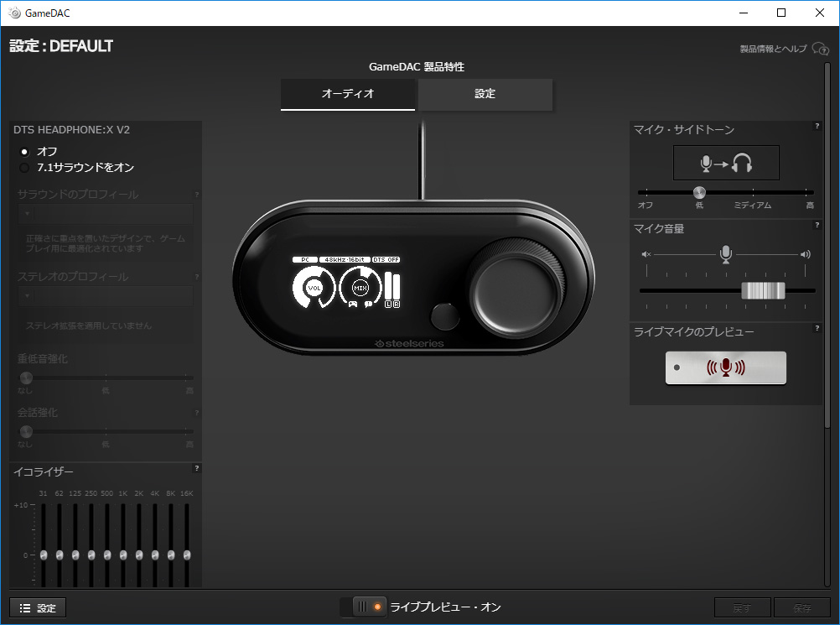Screen dimensions: 840x625
Task: Click the 500 Hz equalizer slider knob
Action: (107, 555)
